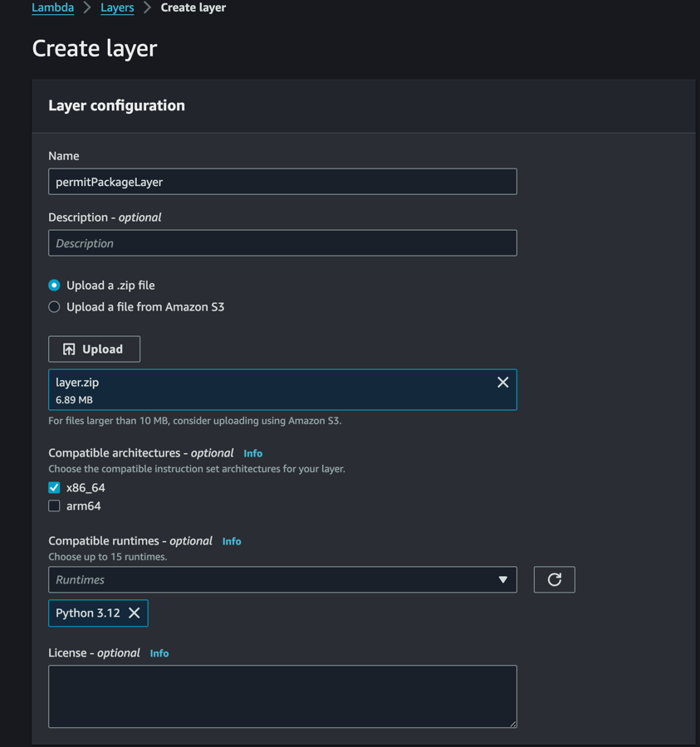Refresh the available runtimes list

554,579
